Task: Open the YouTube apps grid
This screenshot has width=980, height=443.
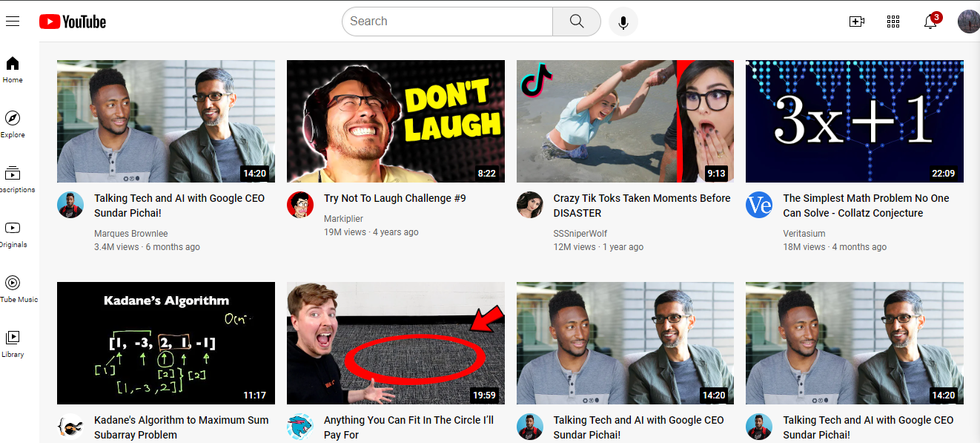Action: [x=893, y=22]
